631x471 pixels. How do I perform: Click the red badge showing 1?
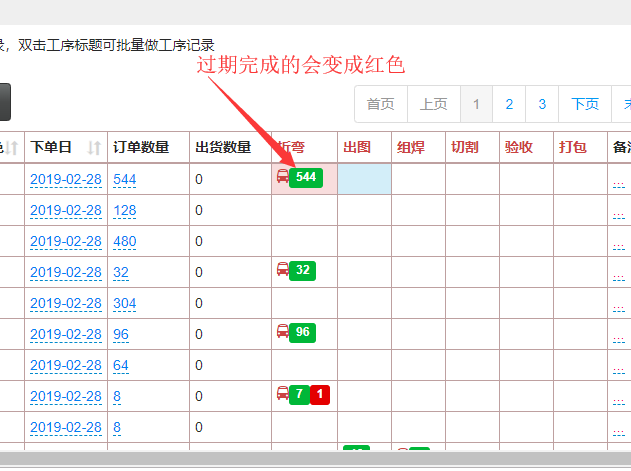(319, 395)
